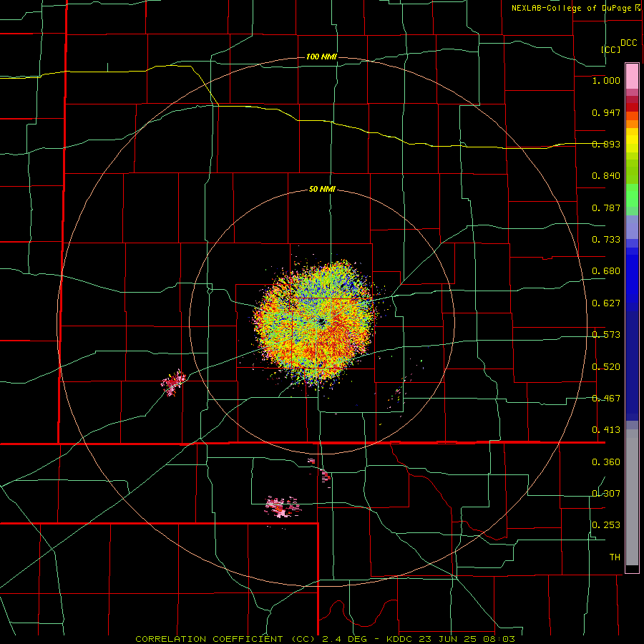Click the 0.840 scale value
Viewport: 644px width, 644px height.
click(606, 176)
